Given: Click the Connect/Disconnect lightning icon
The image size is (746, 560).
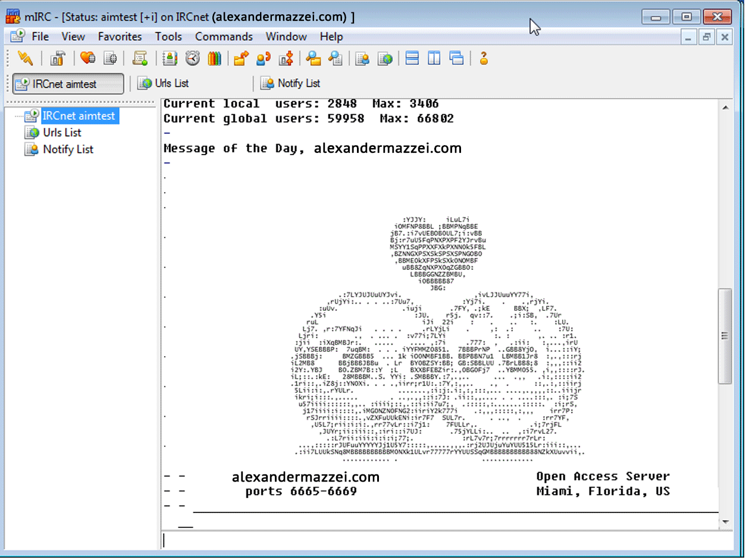Looking at the screenshot, I should pyautogui.click(x=25, y=58).
